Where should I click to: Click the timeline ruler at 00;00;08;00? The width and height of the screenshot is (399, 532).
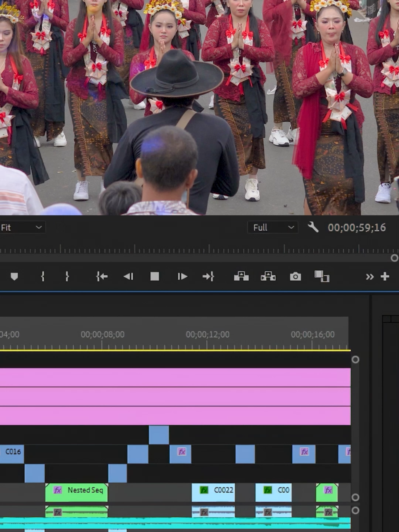tap(102, 334)
